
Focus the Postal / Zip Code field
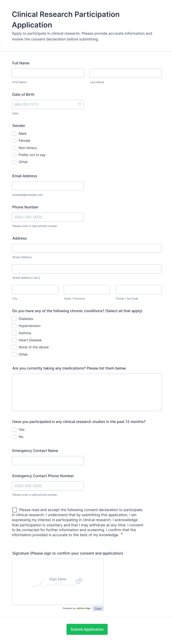138,290
